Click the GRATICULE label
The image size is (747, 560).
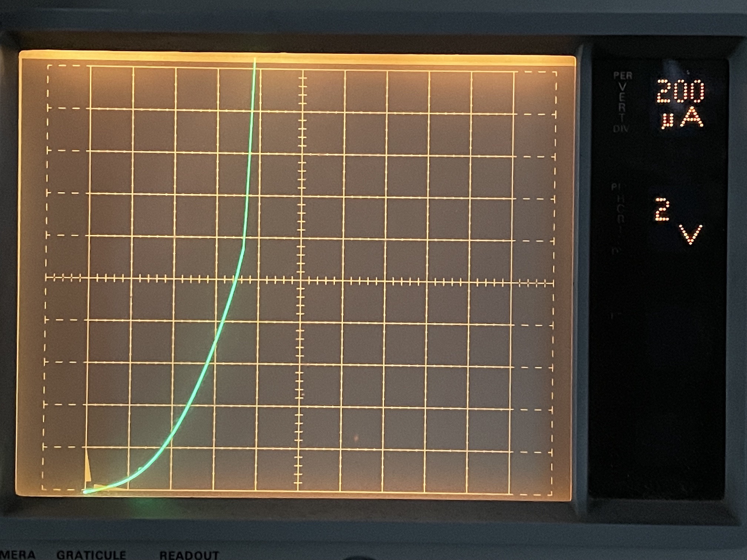[91, 554]
